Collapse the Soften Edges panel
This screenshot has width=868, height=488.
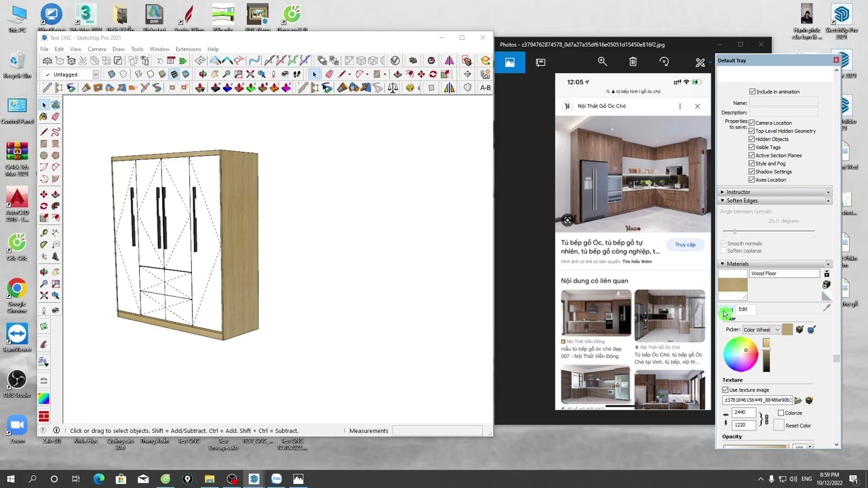[722, 201]
